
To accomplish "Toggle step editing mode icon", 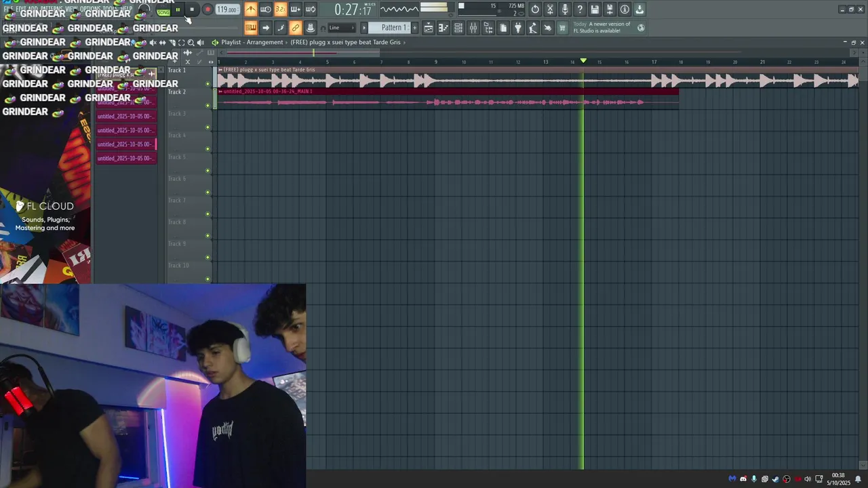I will (281, 28).
